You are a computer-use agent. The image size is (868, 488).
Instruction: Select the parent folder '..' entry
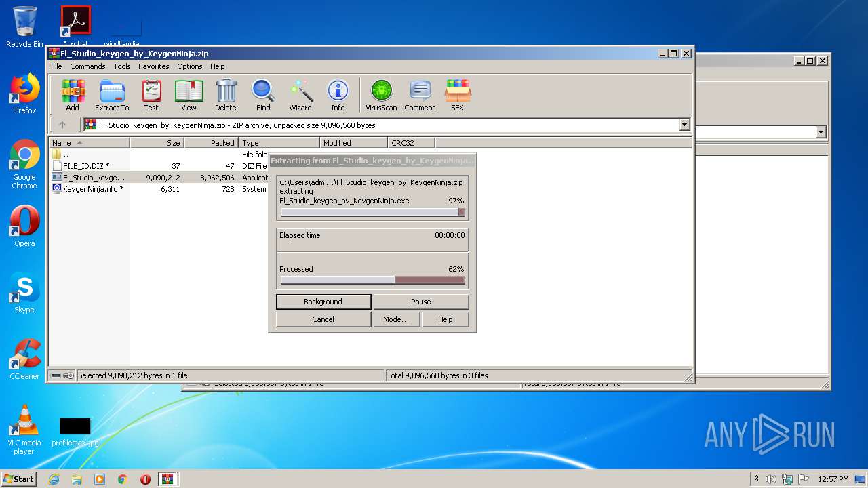(61, 155)
